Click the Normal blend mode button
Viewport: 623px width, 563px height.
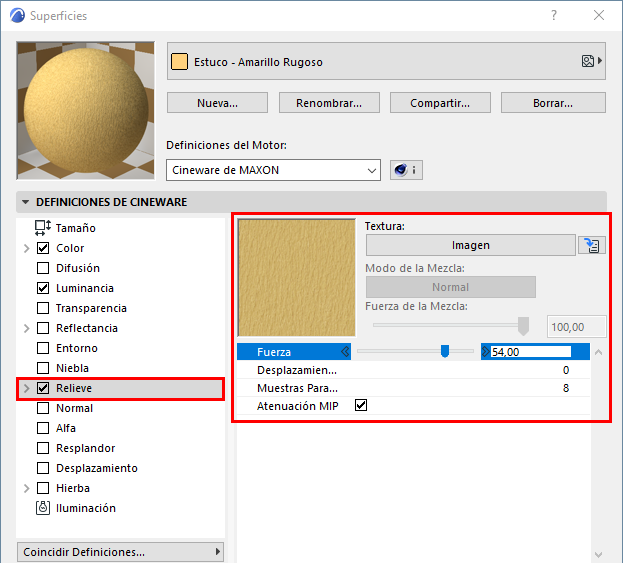click(451, 287)
